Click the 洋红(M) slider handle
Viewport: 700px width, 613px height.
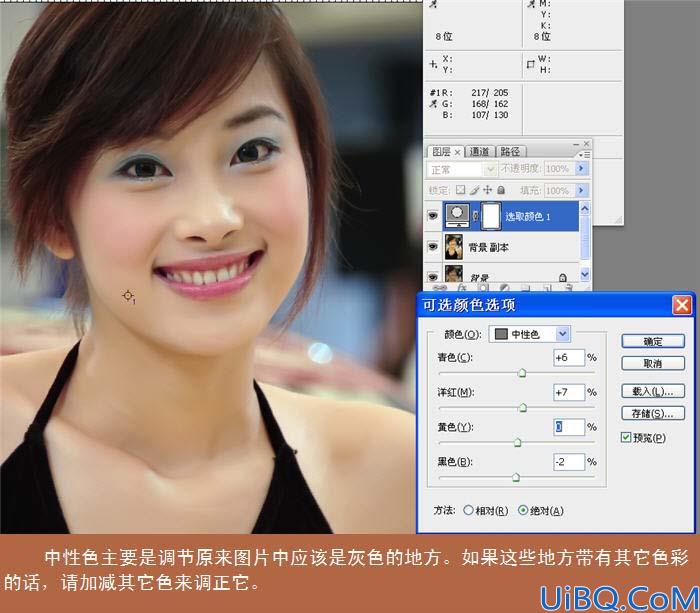pos(523,408)
